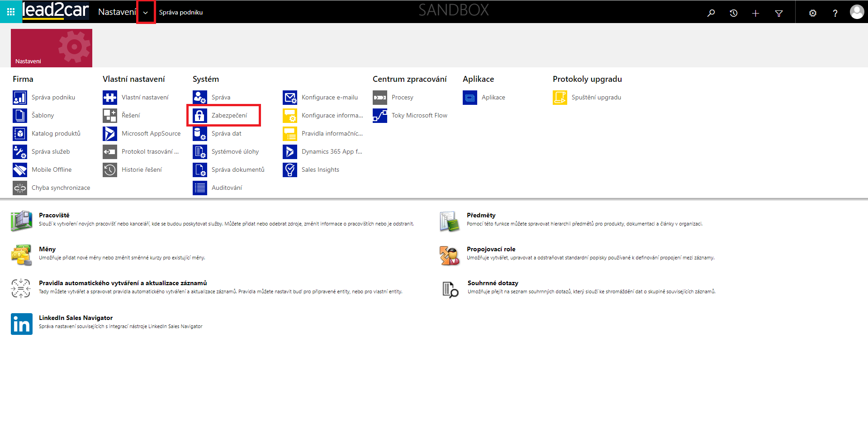The height and width of the screenshot is (437, 868).
Task: Click the Nastavení red tile
Action: (x=52, y=48)
